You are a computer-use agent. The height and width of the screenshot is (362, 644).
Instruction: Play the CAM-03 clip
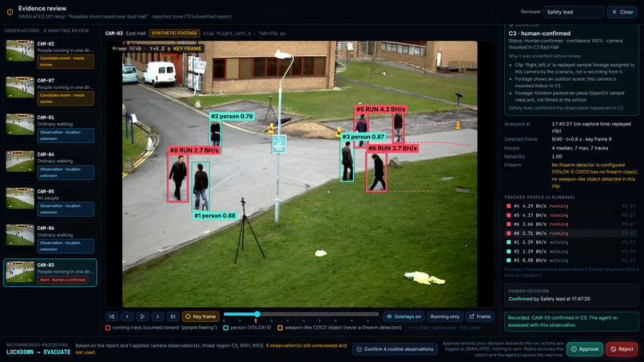(x=142, y=316)
